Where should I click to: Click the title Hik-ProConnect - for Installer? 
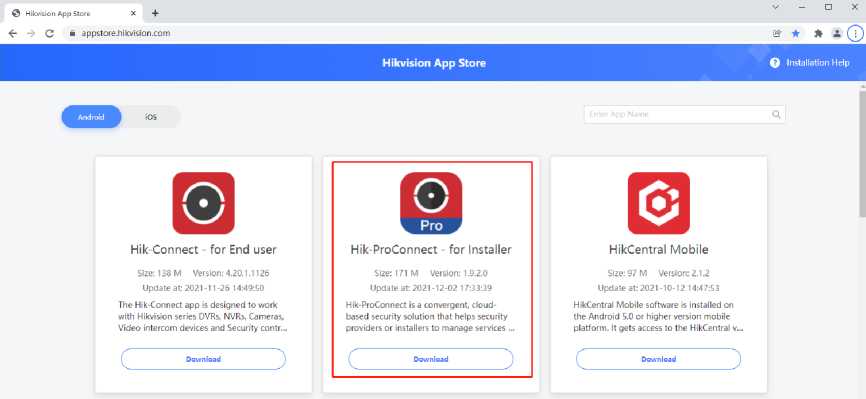pyautogui.click(x=431, y=250)
